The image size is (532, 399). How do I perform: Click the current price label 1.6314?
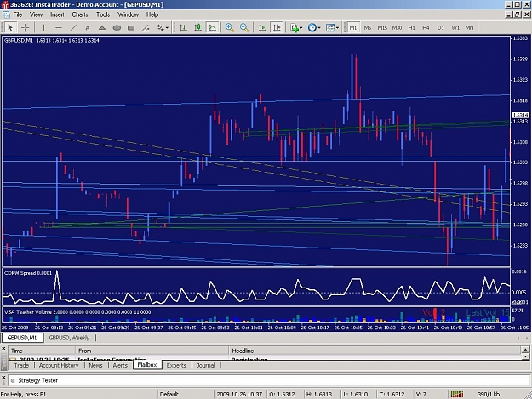[520, 115]
